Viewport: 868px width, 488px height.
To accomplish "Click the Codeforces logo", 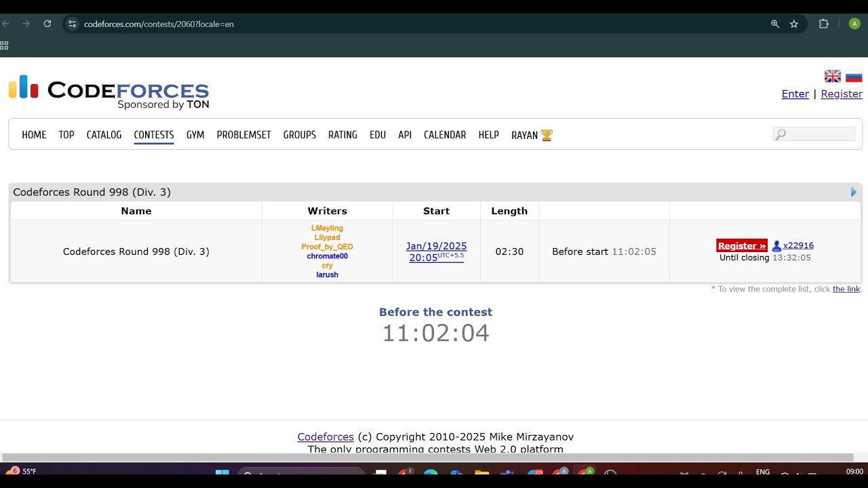I will click(108, 91).
